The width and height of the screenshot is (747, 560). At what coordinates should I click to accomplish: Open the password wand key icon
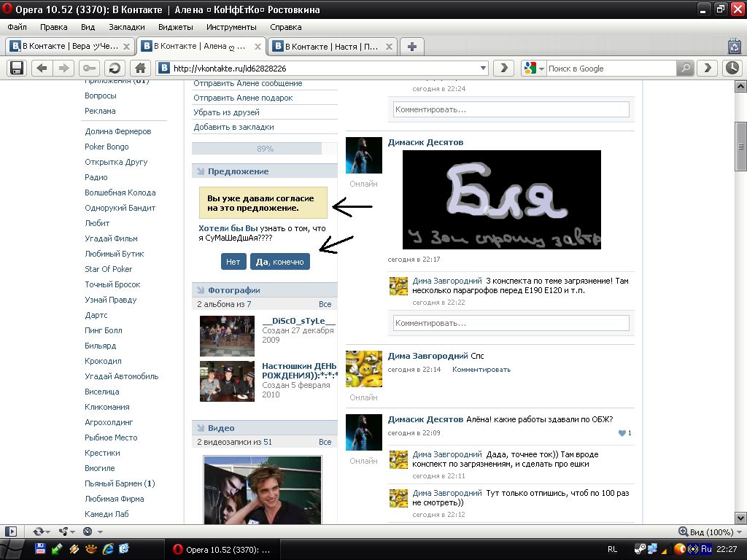[x=90, y=68]
